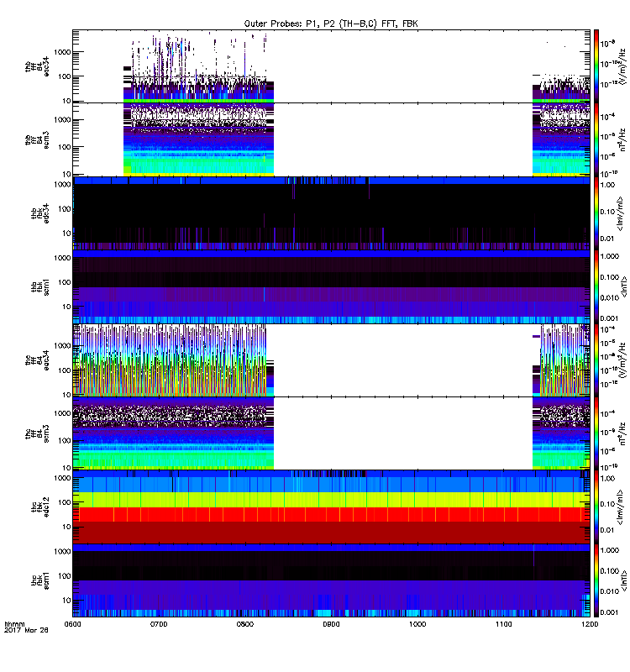630x672 pixels.
Task: Click the '10' y-axis tick of the thb edc34 panel
Action: (66, 234)
